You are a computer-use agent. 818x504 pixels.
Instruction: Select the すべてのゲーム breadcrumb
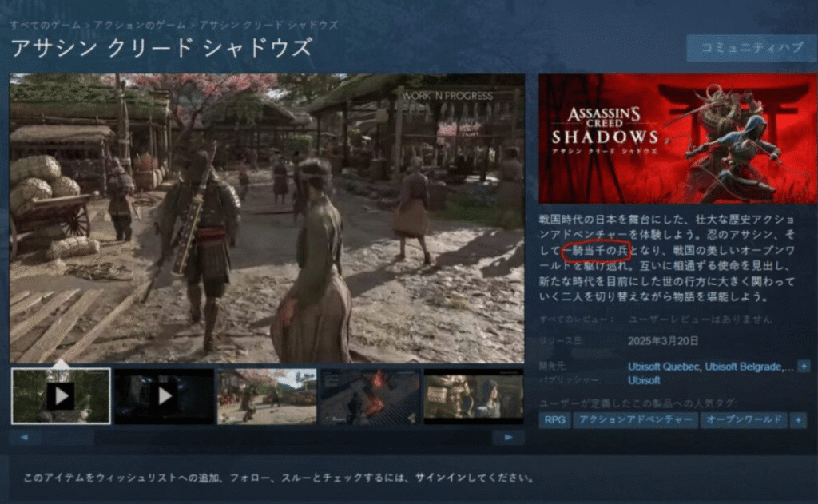44,24
